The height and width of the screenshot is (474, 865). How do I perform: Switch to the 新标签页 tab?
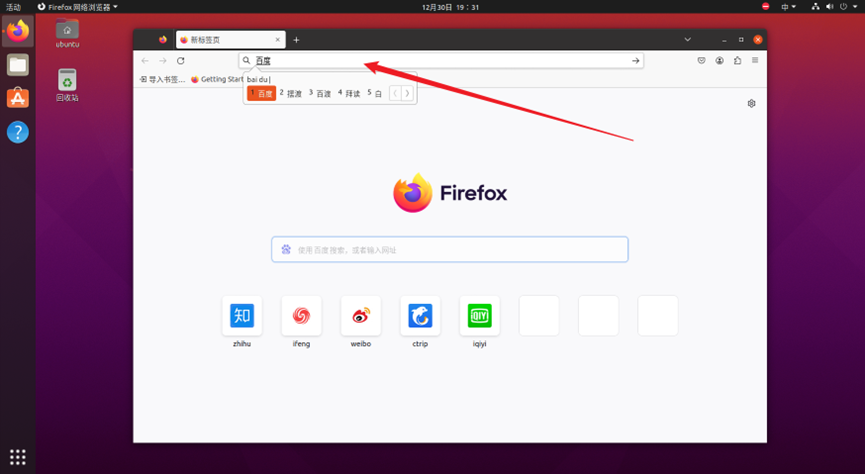(231, 40)
